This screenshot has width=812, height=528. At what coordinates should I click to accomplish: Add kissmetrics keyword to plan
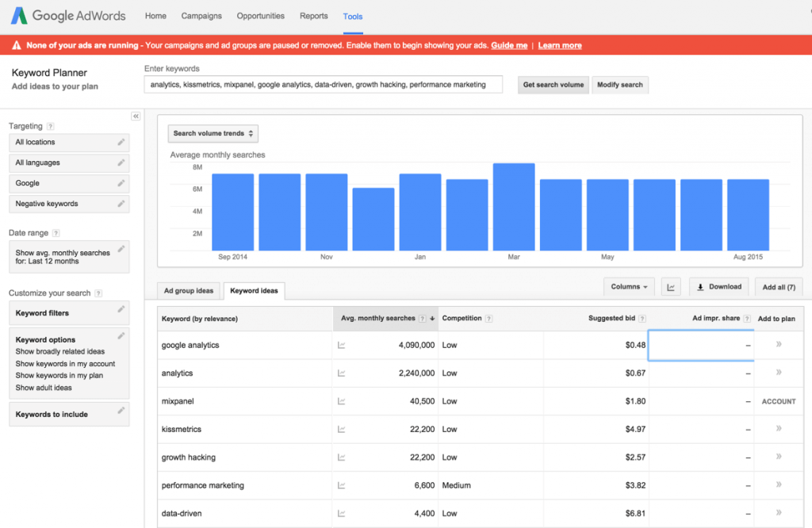(x=779, y=429)
